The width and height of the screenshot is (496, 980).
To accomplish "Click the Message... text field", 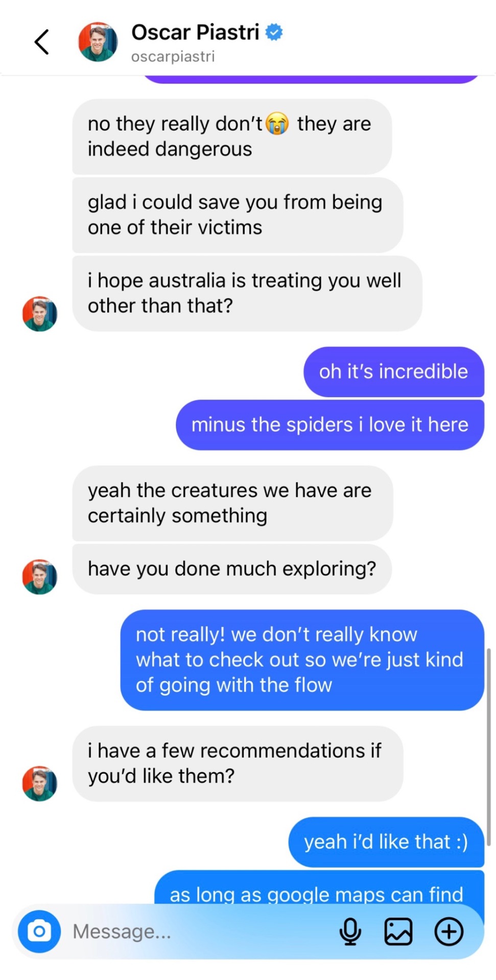I will 199,932.
